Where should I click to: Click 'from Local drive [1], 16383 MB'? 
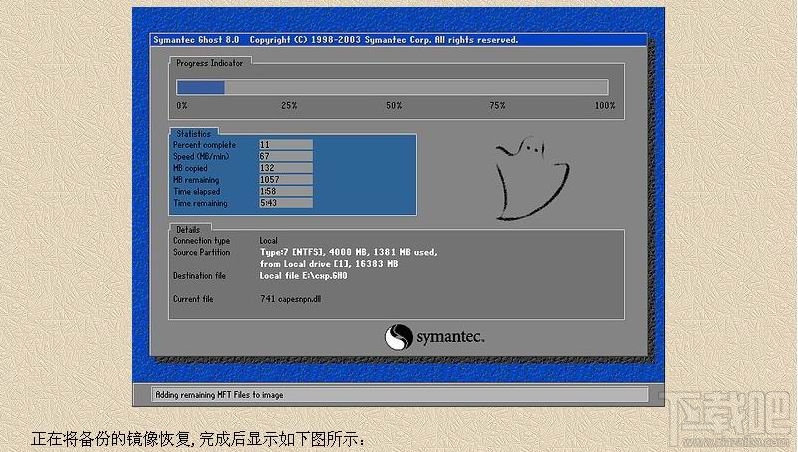[329, 264]
